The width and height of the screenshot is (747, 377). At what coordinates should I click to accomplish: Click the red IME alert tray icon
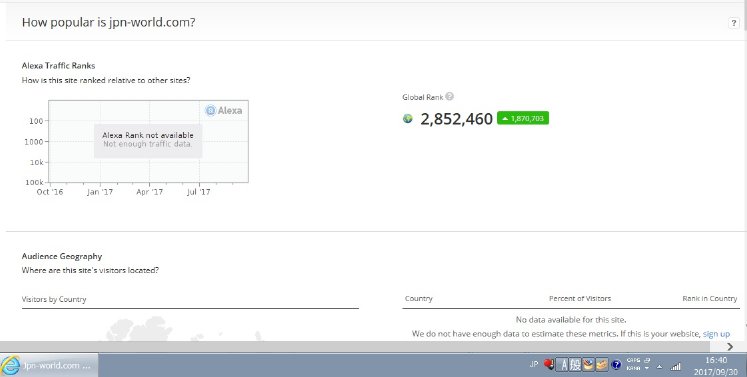tap(549, 365)
